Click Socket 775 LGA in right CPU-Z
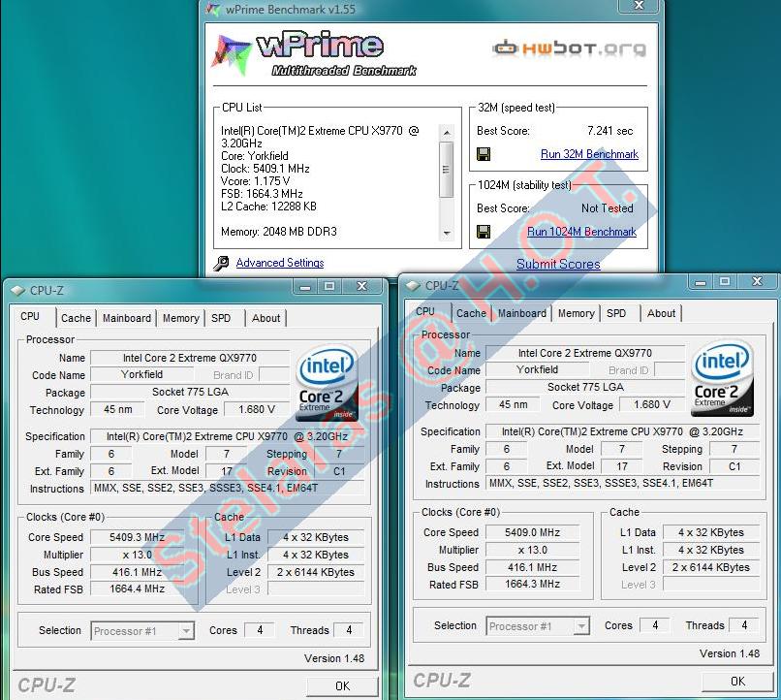 pos(585,387)
